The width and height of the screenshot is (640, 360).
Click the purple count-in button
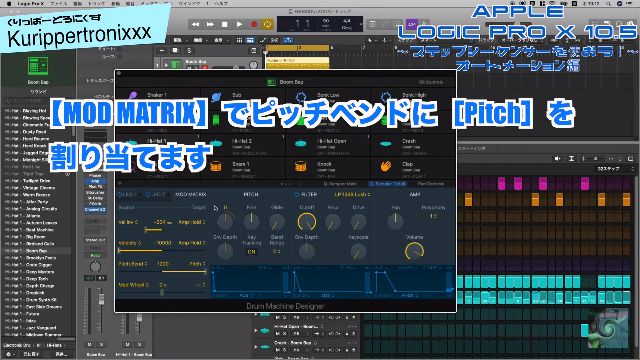tap(412, 24)
